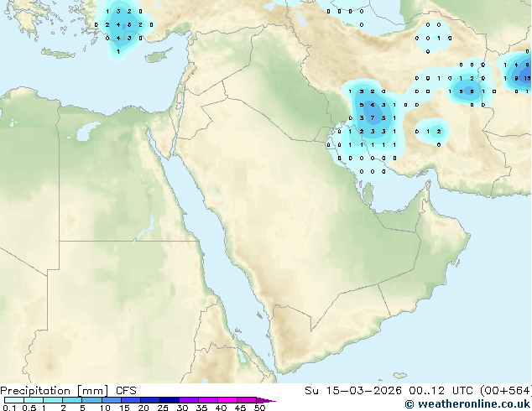
Task: Select the 35–40 mm legend swatch
Action: (x=208, y=400)
